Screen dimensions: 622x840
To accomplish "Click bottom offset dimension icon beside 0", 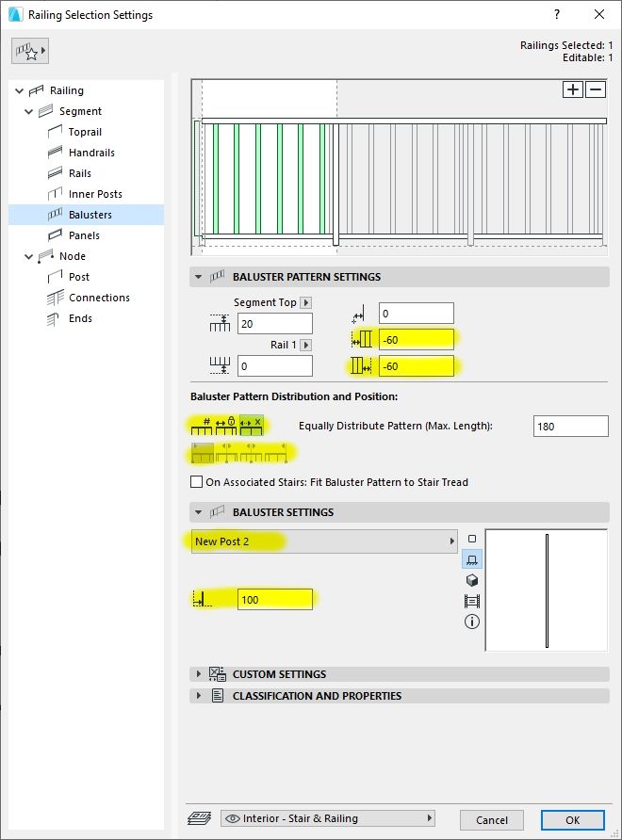I will click(x=220, y=365).
